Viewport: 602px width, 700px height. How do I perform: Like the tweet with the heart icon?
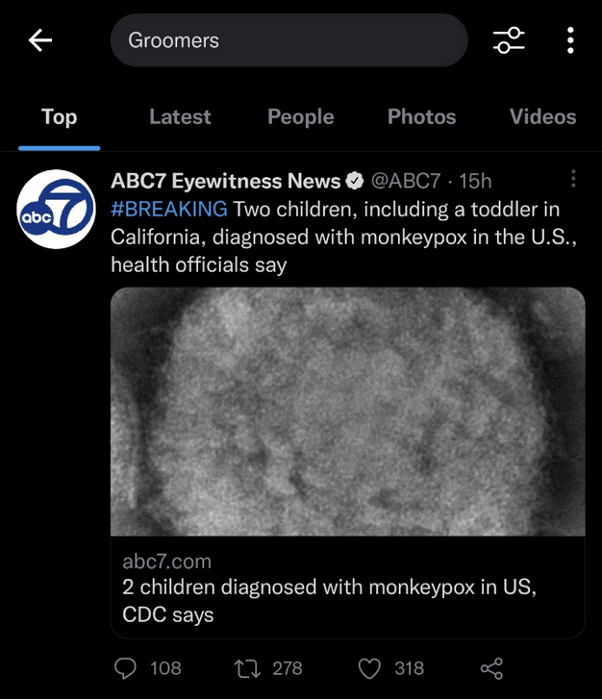[x=369, y=669]
